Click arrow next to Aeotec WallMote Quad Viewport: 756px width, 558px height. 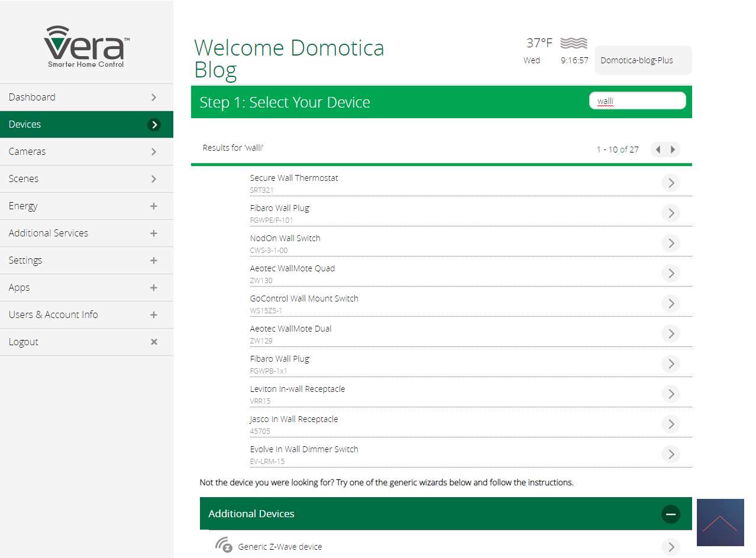pos(671,274)
